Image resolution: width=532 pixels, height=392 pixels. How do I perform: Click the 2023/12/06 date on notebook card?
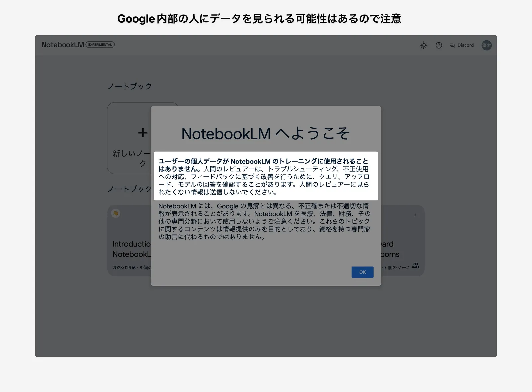[124, 268]
